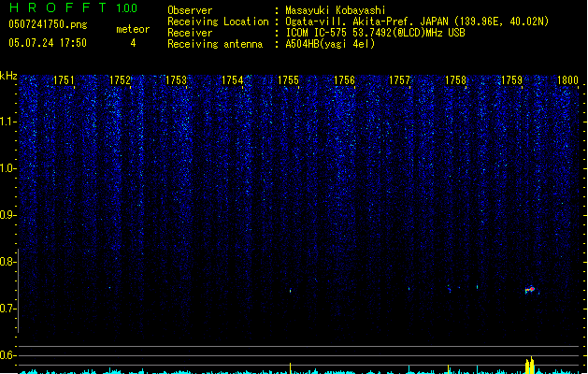This screenshot has height=374, width=588.
Task: Click the 0.7 kHz axis label
Action: (7, 309)
